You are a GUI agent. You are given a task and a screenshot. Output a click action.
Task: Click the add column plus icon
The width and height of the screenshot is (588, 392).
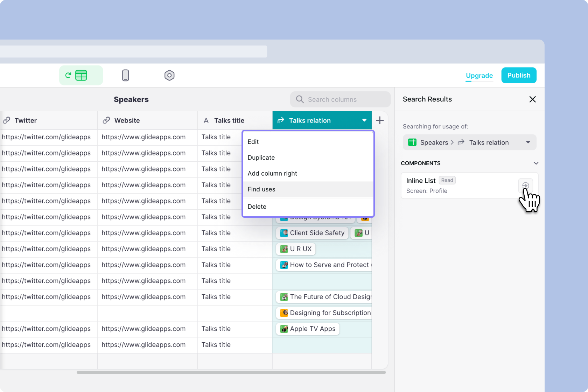pyautogui.click(x=380, y=120)
